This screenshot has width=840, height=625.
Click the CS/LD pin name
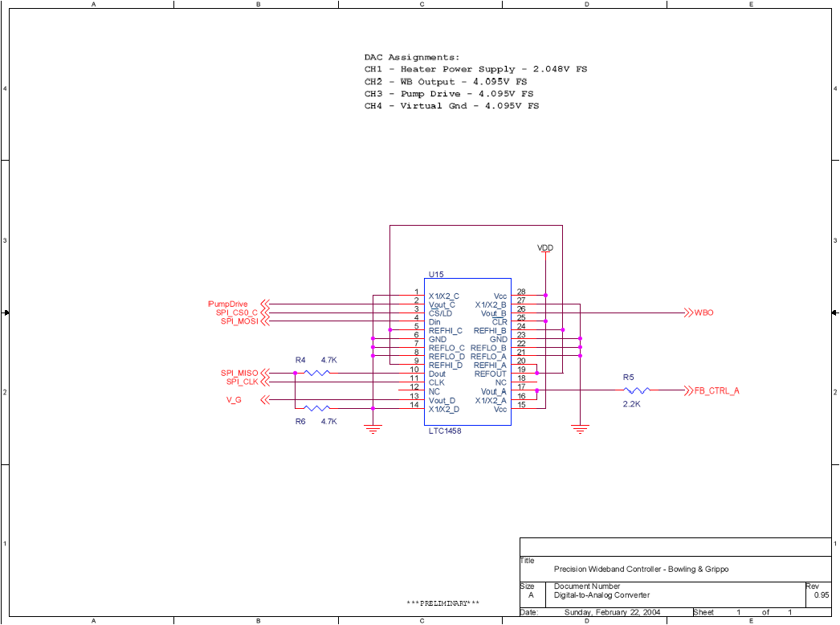pos(440,313)
